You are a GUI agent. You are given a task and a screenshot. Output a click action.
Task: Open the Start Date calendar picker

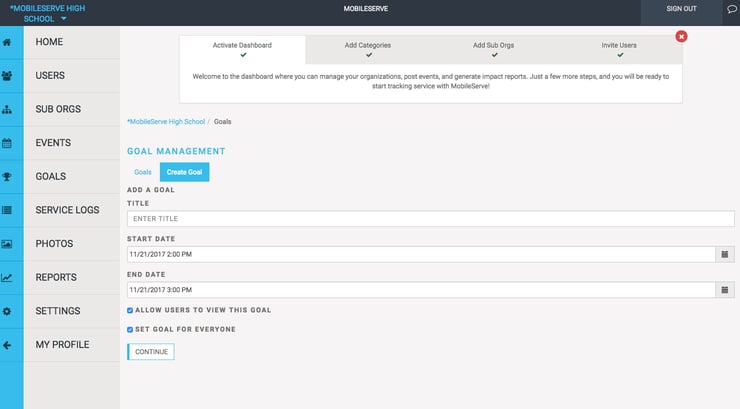tap(725, 254)
